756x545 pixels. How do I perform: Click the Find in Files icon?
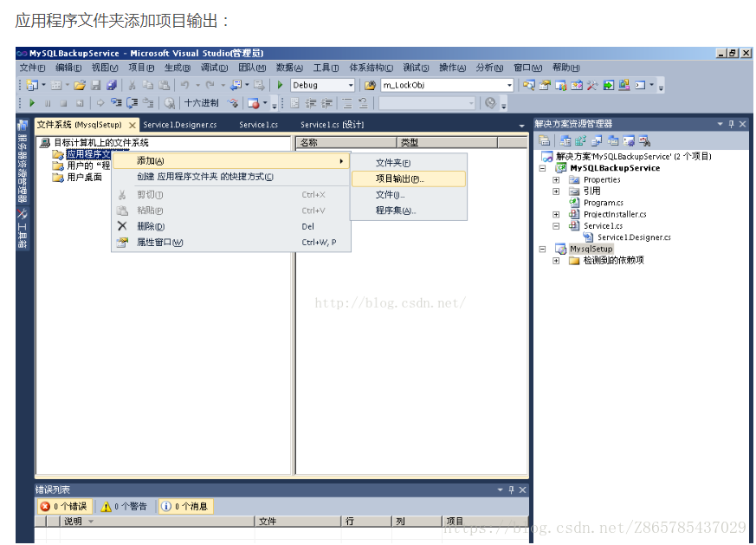coord(370,86)
